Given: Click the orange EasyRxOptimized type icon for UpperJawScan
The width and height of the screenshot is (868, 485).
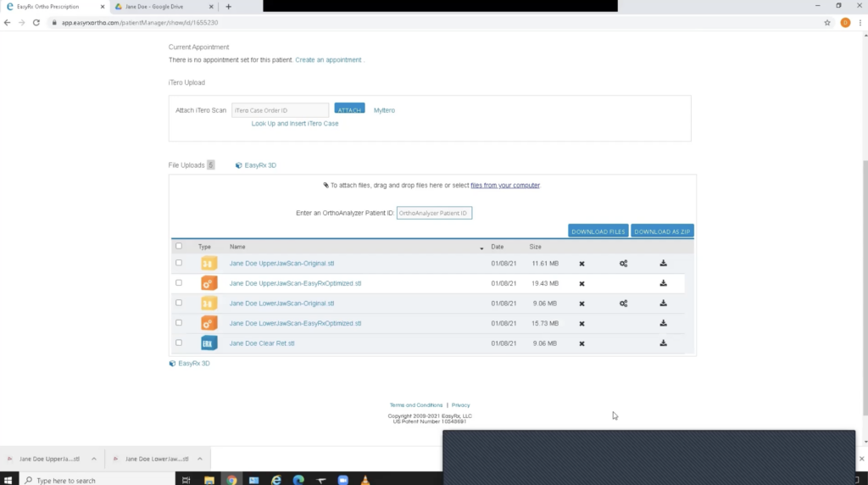Looking at the screenshot, I should click(x=209, y=283).
